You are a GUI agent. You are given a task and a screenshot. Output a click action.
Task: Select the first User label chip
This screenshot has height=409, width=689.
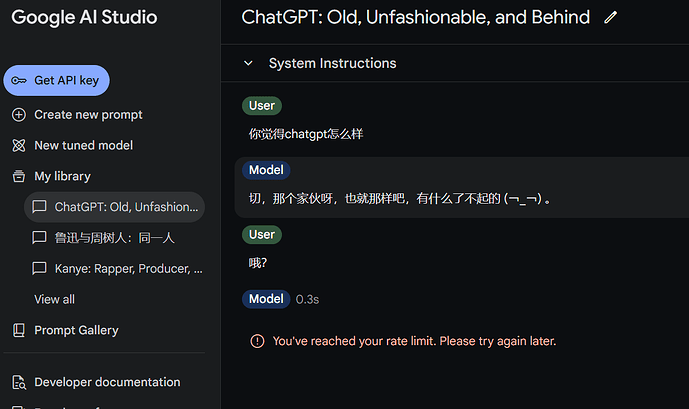(262, 106)
